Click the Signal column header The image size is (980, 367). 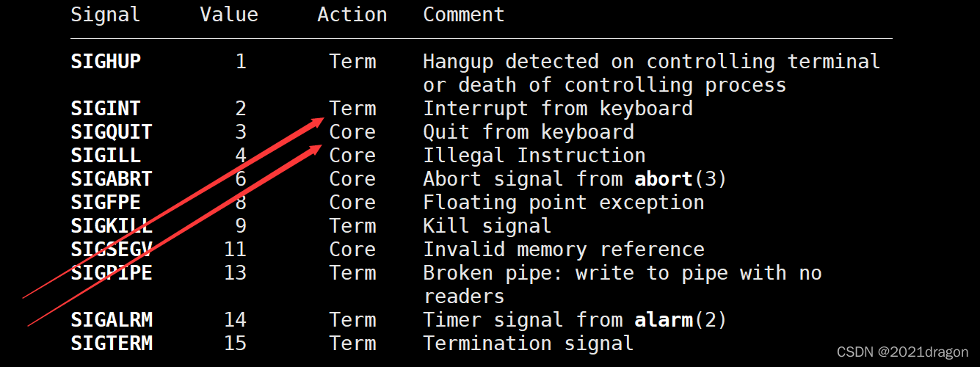pos(106,15)
